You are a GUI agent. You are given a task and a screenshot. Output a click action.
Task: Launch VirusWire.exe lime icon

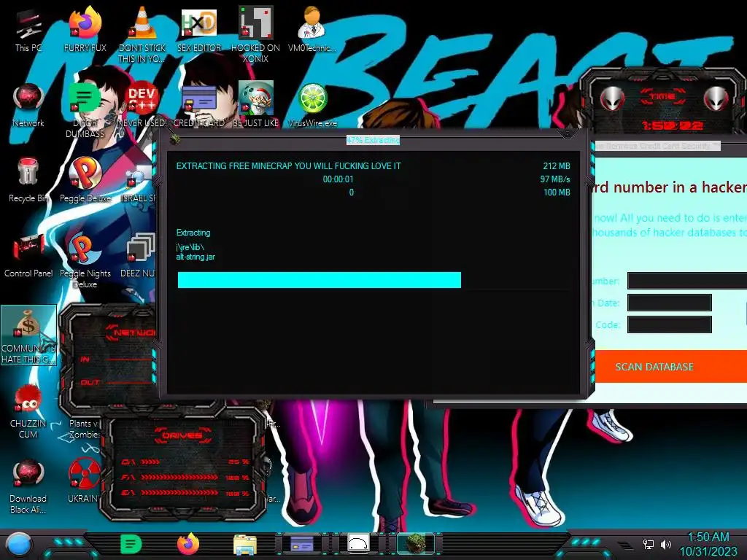[312, 105]
